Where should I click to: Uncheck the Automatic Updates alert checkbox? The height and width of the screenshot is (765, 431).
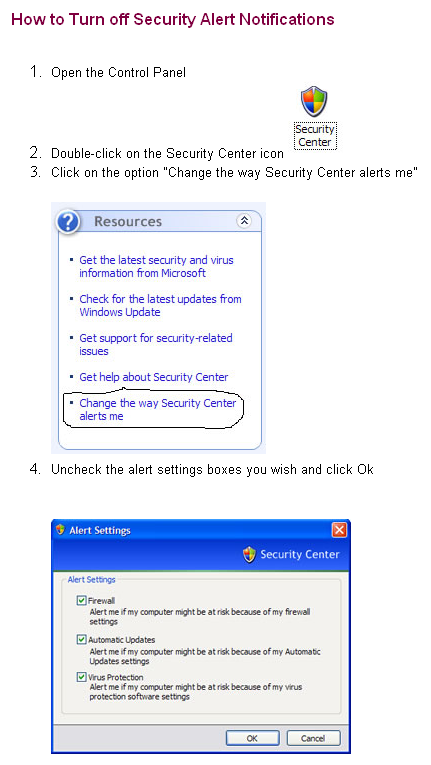82,639
